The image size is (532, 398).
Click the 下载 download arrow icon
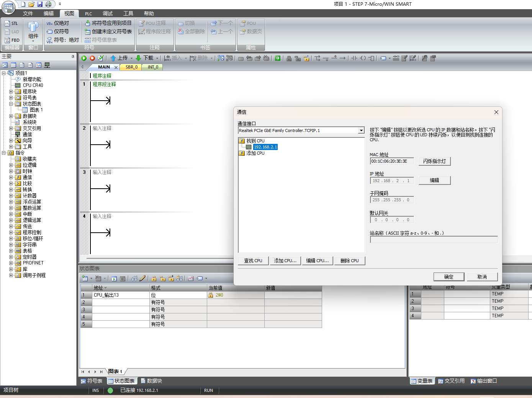(x=139, y=58)
